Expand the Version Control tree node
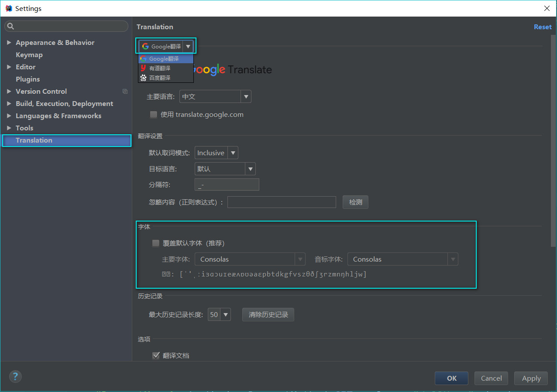The image size is (557, 392). 9,92
